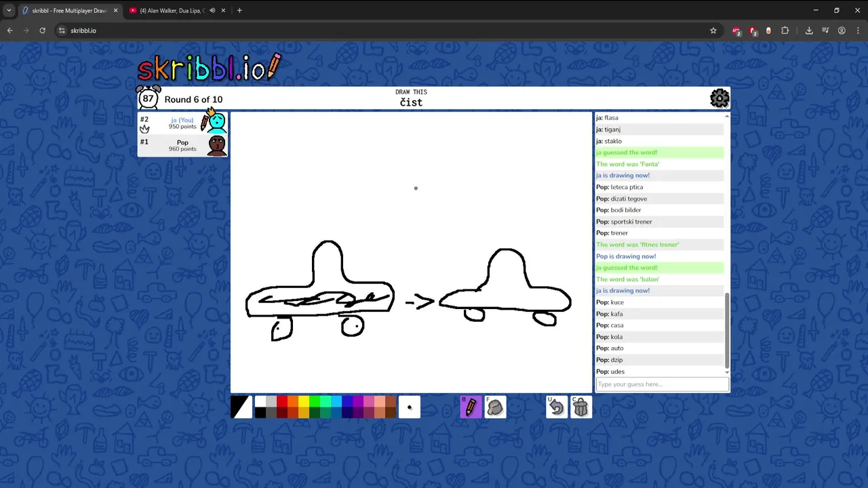The width and height of the screenshot is (868, 488).
Task: Click 'Pop is drawing now!' message
Action: 659,256
